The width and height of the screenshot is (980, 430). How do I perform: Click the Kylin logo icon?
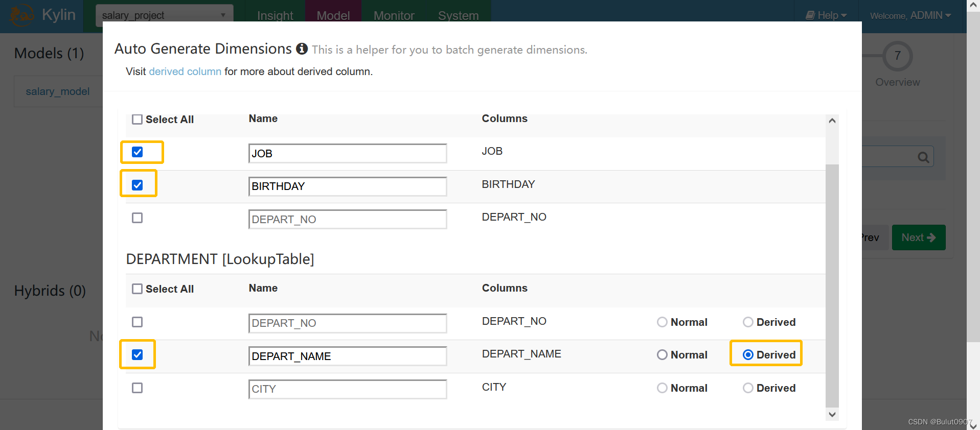click(x=21, y=15)
